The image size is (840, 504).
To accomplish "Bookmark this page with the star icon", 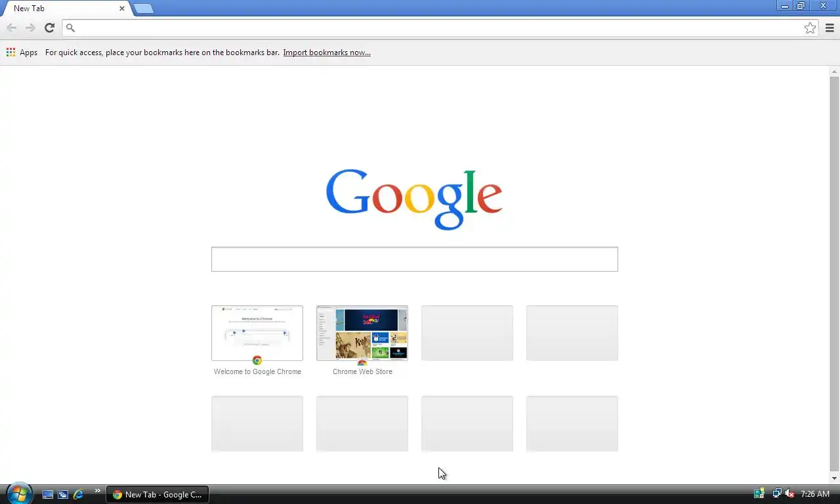I will coord(810,28).
